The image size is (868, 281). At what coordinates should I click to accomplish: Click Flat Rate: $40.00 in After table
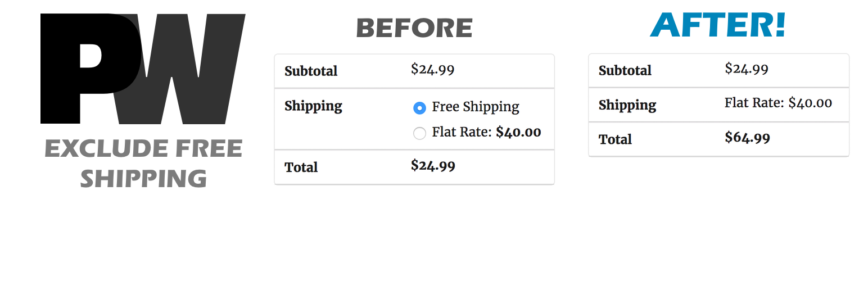click(x=778, y=103)
